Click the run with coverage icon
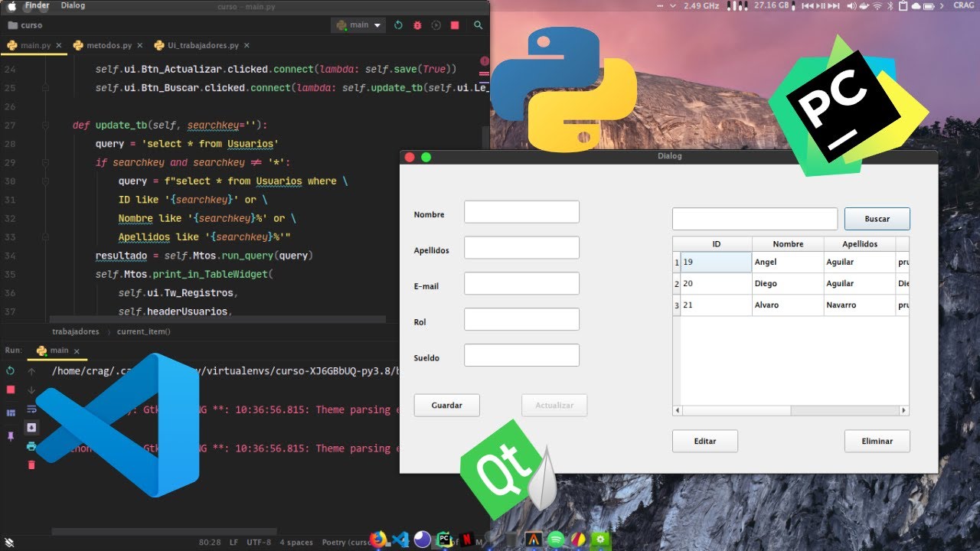The image size is (980, 551). tap(436, 25)
